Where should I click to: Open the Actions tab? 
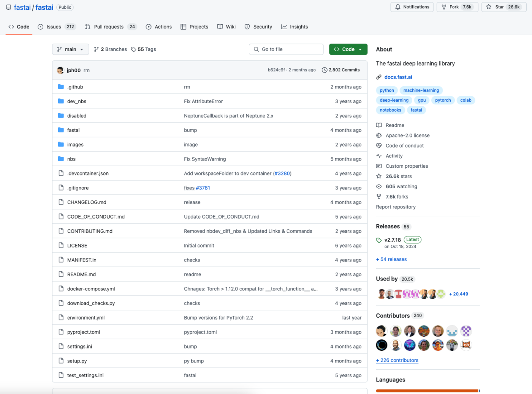[x=159, y=27]
